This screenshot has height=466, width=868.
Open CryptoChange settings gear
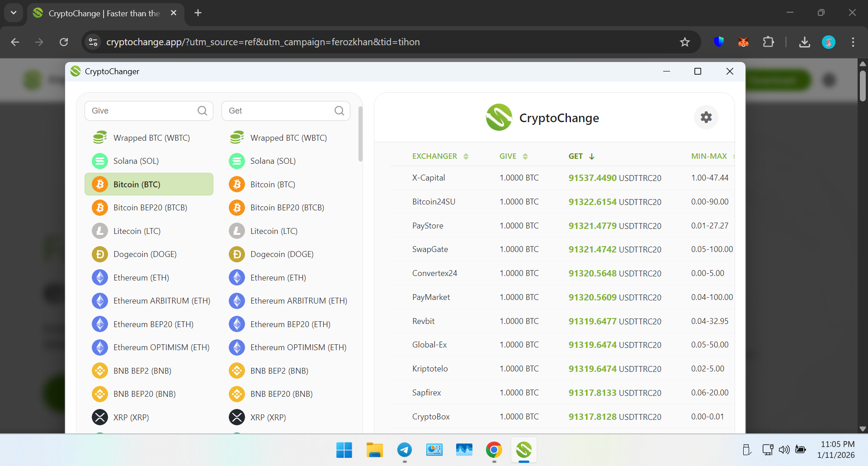coord(706,117)
